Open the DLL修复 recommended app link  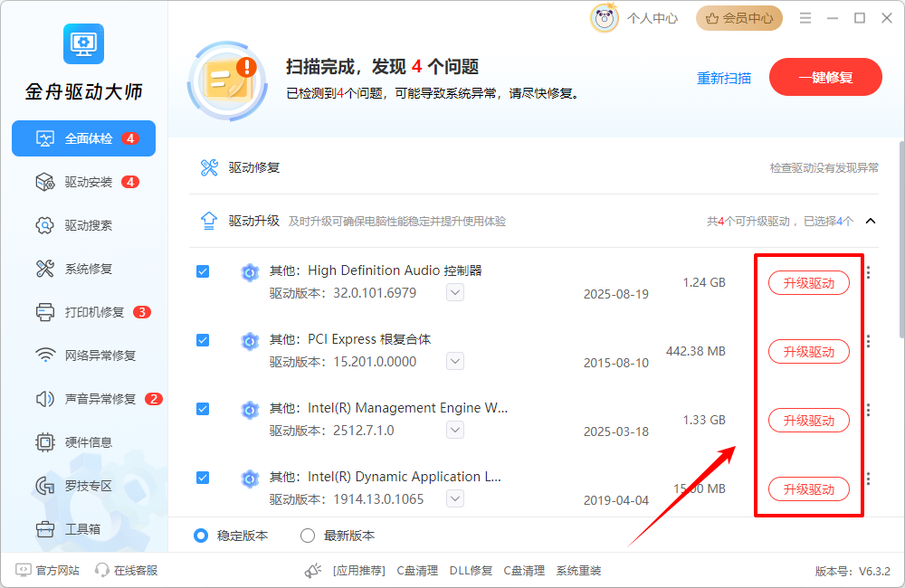point(471,570)
